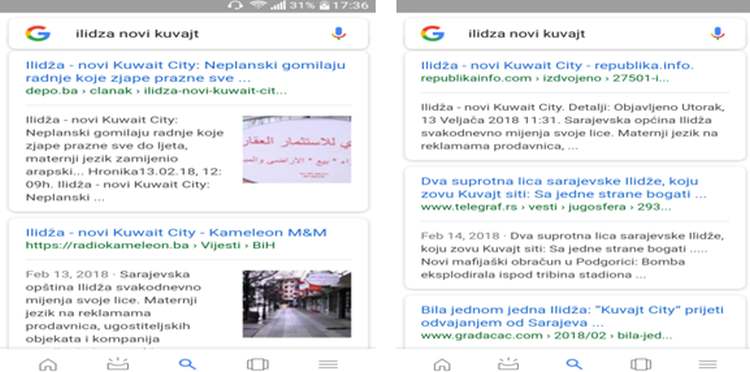Open the hamburger menu in left bottom bar
This screenshot has width=750, height=372.
coord(328,364)
